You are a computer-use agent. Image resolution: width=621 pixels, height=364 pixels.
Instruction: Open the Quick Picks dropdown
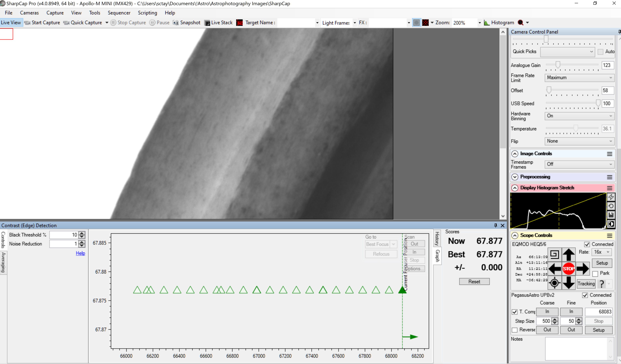pos(568,52)
